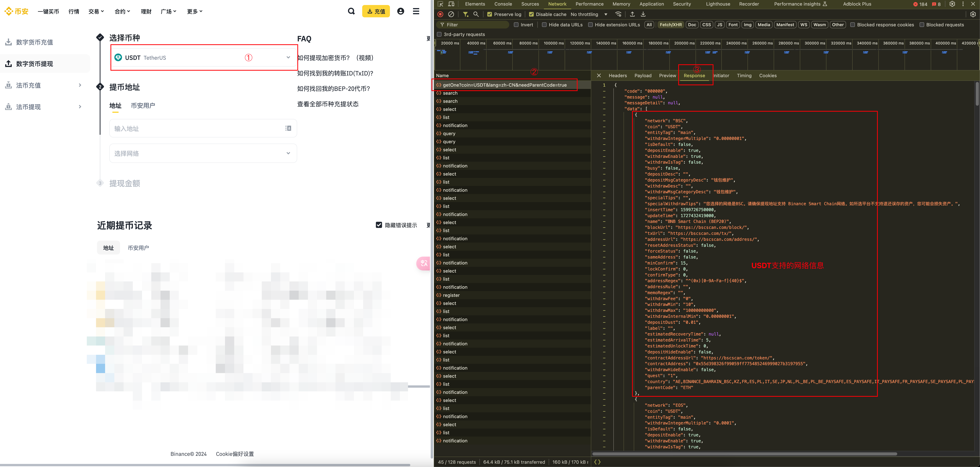Click the Binance search magnifier icon

point(351,11)
